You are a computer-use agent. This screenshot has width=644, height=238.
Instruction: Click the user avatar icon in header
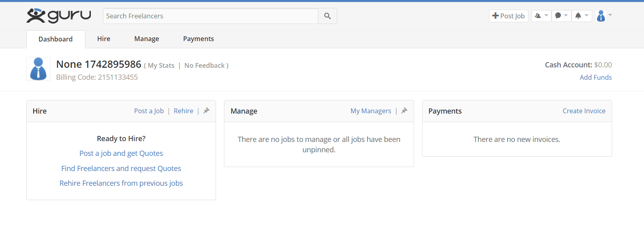pos(601,16)
